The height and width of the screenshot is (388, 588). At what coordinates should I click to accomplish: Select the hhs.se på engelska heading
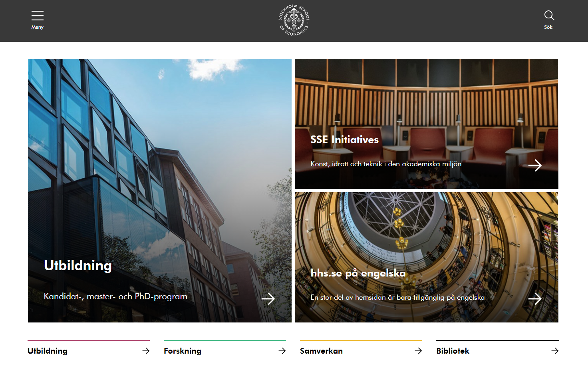358,273
